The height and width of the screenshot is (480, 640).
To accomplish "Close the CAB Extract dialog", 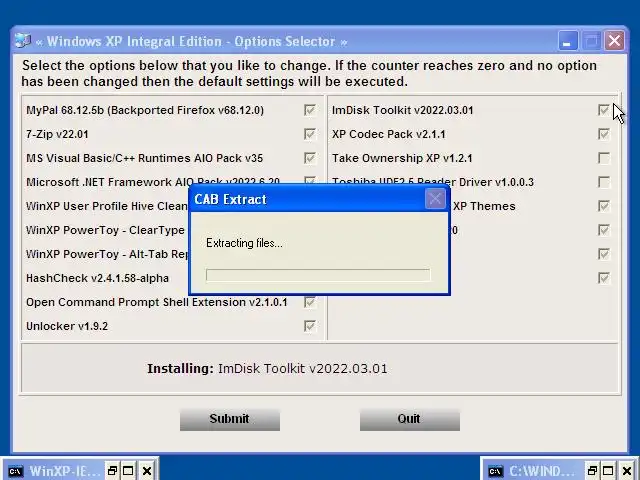I will (435, 199).
